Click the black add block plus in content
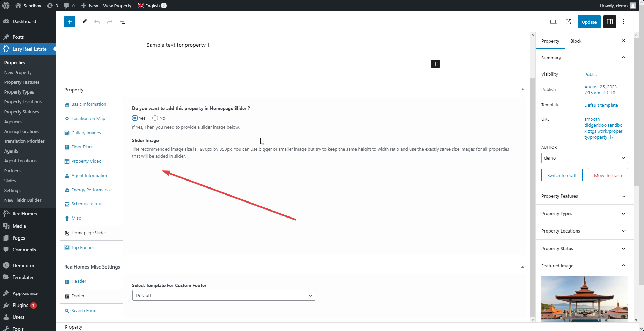 (x=436, y=64)
